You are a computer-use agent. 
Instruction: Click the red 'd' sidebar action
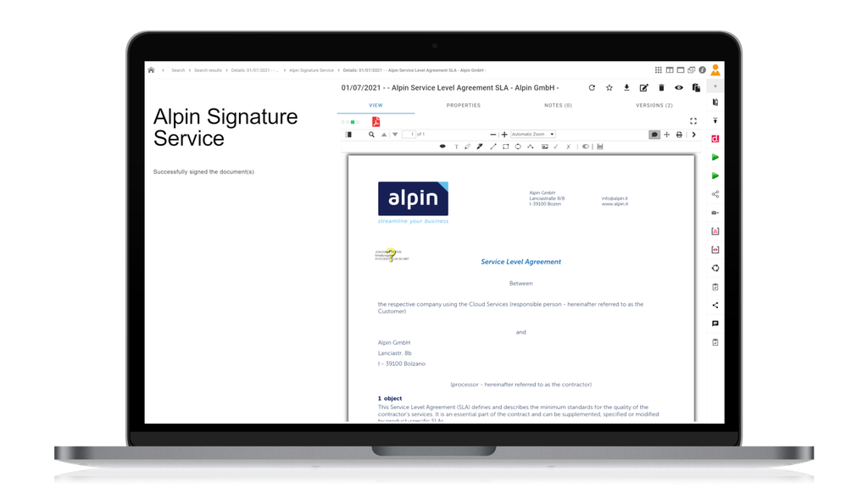[x=715, y=139]
